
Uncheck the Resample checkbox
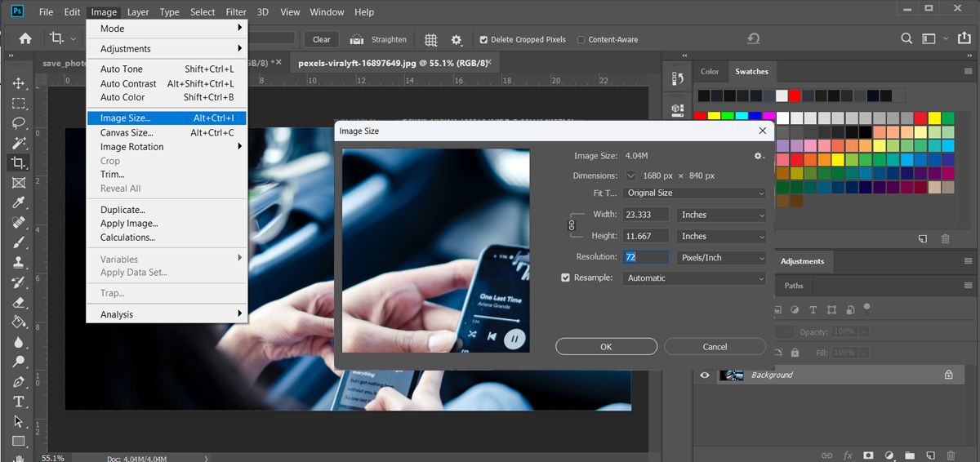565,278
